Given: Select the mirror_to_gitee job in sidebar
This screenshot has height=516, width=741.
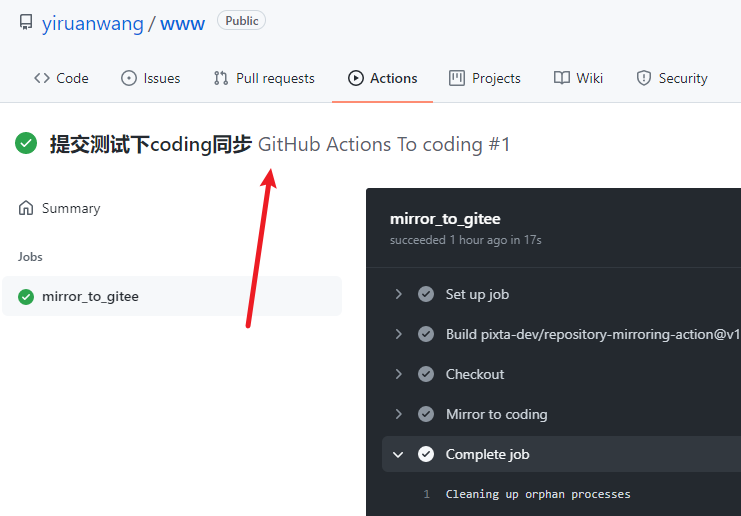Looking at the screenshot, I should (172, 296).
